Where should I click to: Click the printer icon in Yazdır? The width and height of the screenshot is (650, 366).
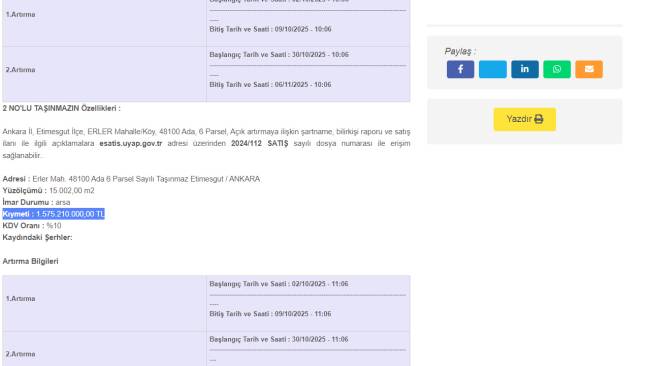(538, 119)
